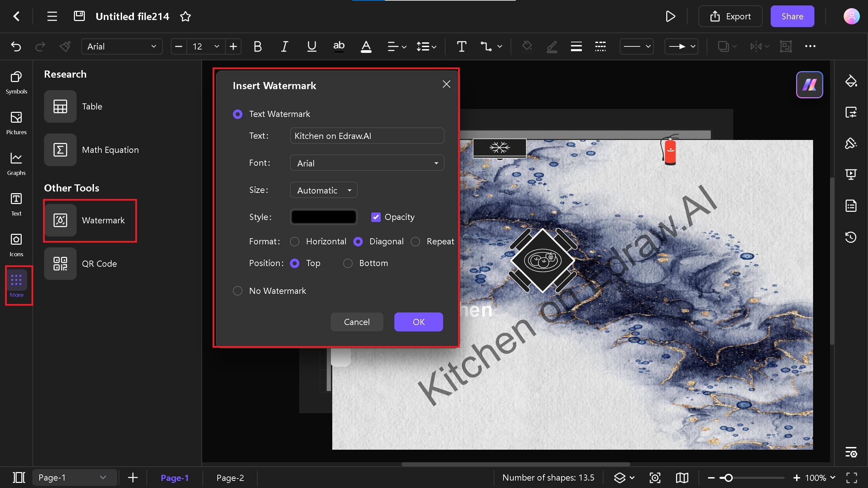Click OK to apply watermark
The image size is (868, 488).
coord(418,322)
